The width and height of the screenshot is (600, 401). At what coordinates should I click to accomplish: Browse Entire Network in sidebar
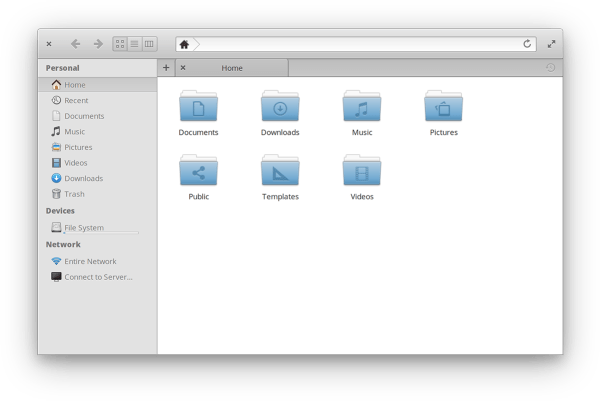(98, 261)
